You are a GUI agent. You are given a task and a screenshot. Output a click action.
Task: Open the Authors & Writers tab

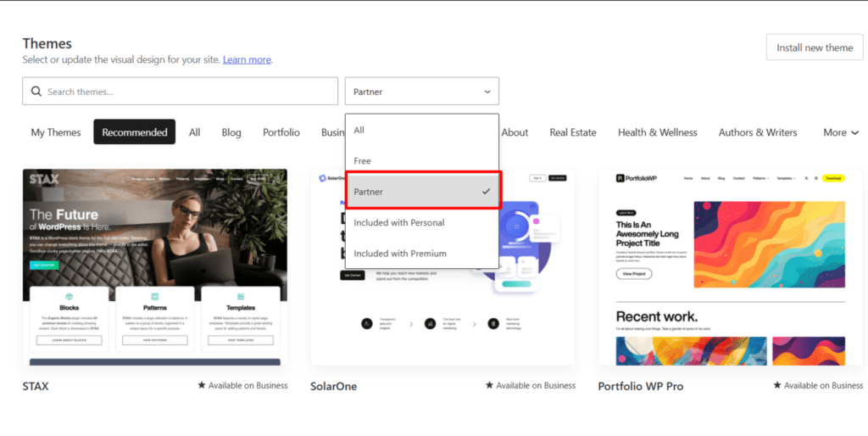758,132
